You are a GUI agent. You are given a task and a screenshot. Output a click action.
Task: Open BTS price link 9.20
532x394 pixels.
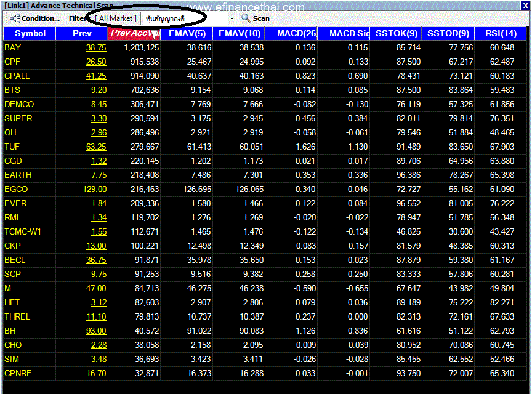(99, 90)
